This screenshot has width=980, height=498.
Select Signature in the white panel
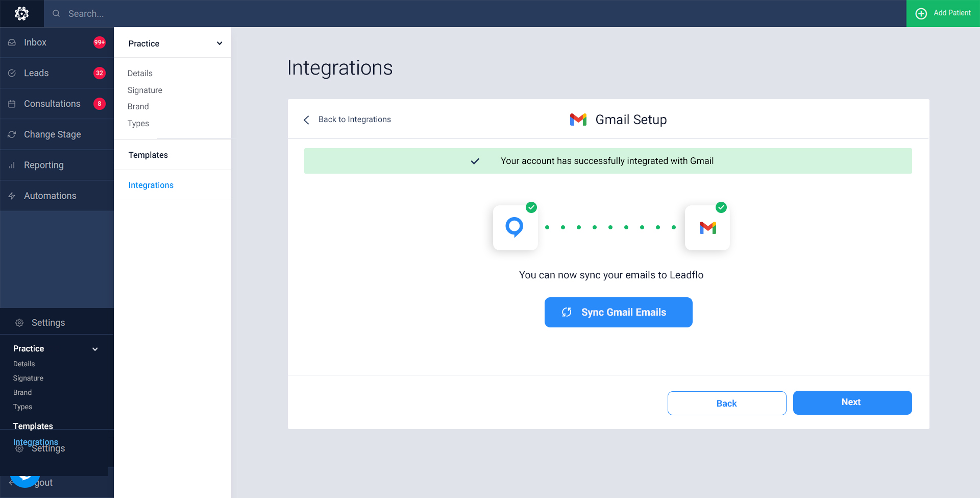145,90
